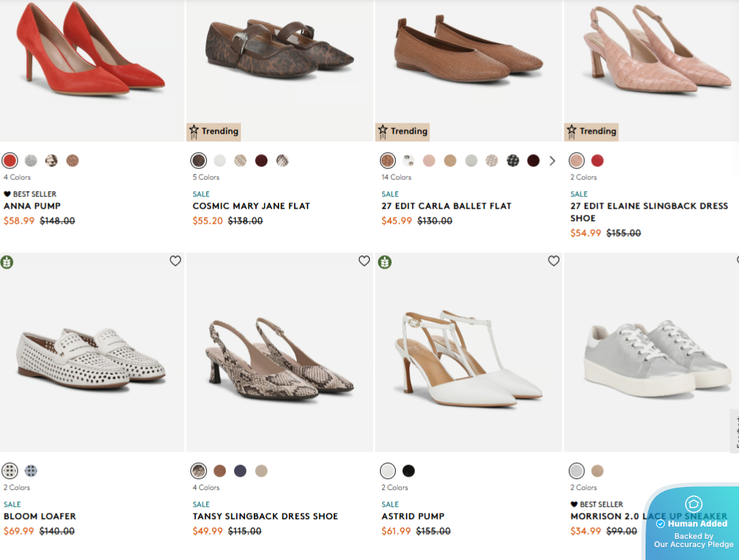Screen dimensions: 739x560
Task: Select the navy swatch for Tansy Slingback
Action: coord(240,471)
